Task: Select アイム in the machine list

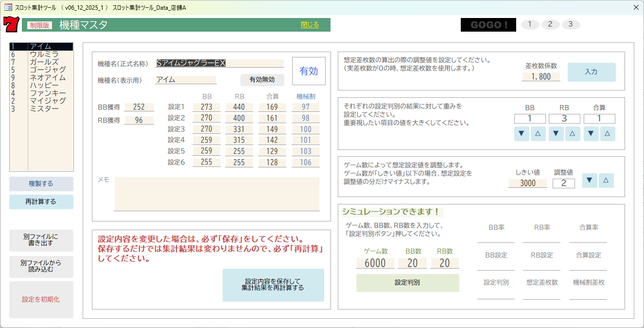Action: pyautogui.click(x=41, y=46)
